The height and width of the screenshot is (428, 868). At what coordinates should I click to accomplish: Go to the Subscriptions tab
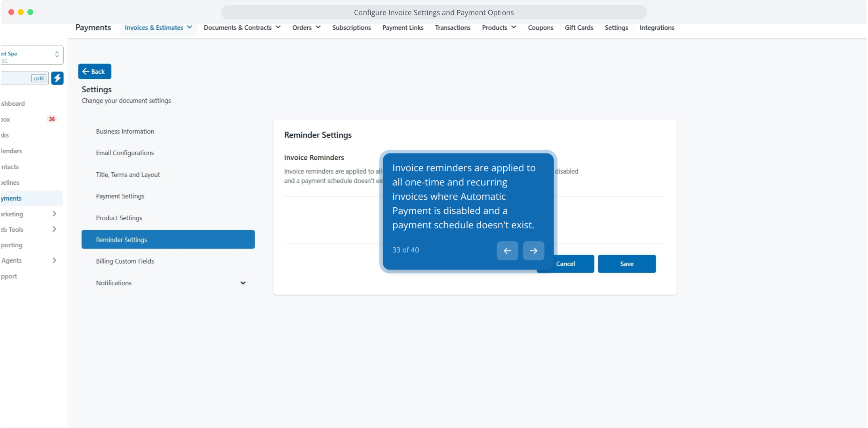(351, 27)
